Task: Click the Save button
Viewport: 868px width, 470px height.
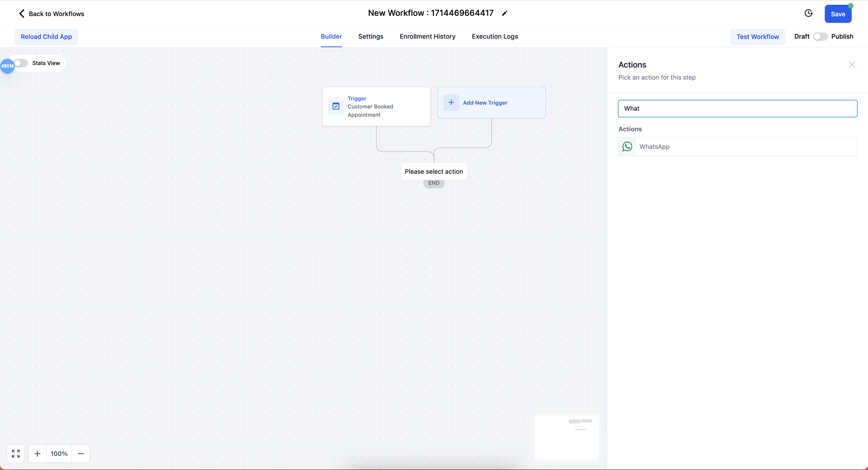Action: (838, 14)
